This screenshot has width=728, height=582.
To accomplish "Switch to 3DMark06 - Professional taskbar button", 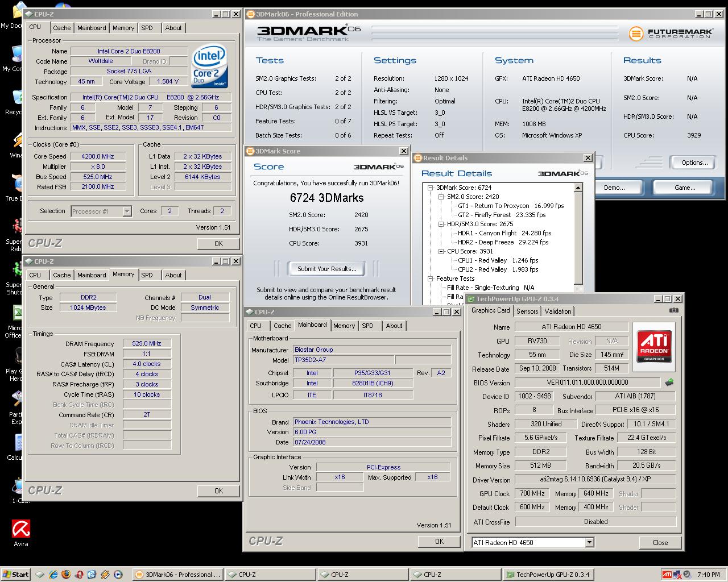I will 177,575.
